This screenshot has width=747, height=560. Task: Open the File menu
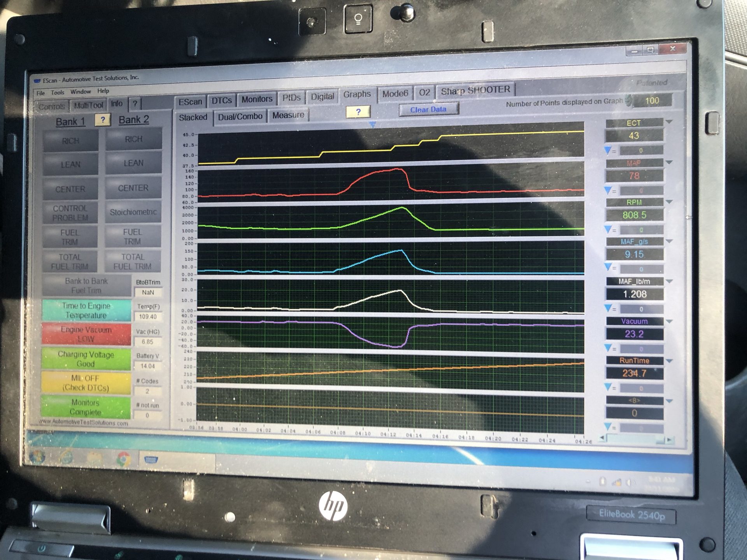tap(40, 93)
